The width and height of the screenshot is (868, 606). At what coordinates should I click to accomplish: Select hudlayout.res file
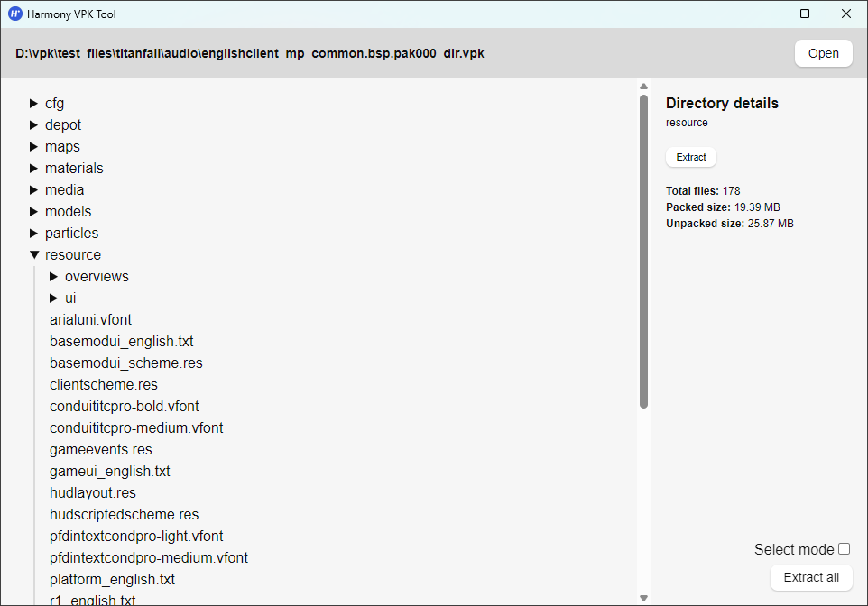coord(92,493)
